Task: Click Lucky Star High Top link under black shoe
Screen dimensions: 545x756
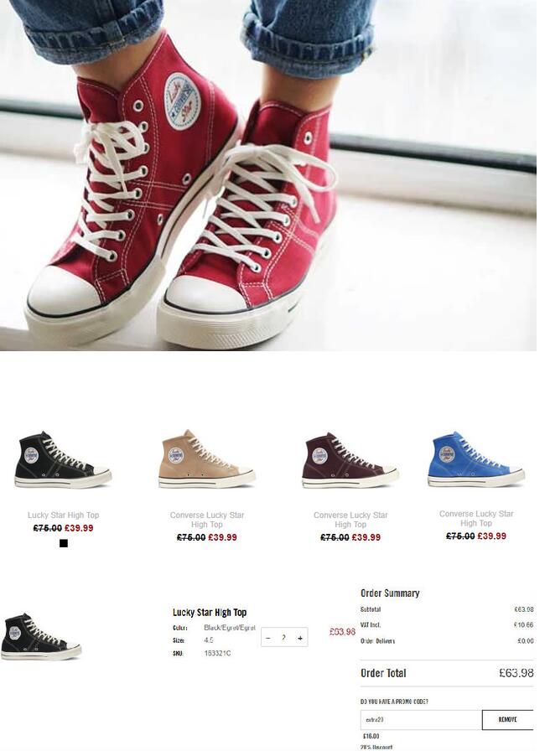Action: tap(63, 515)
